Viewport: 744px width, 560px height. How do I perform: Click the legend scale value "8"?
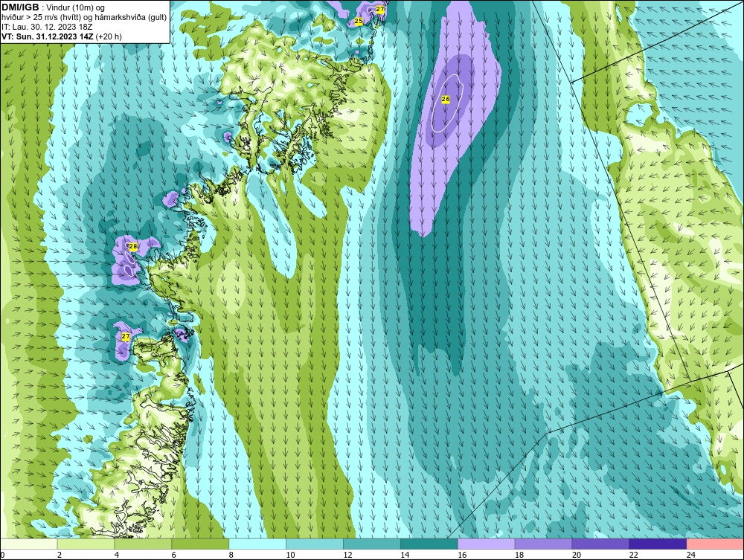(x=231, y=555)
